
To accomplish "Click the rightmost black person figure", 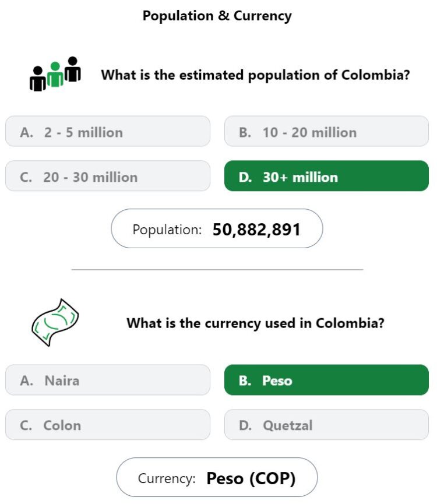I will click(73, 69).
